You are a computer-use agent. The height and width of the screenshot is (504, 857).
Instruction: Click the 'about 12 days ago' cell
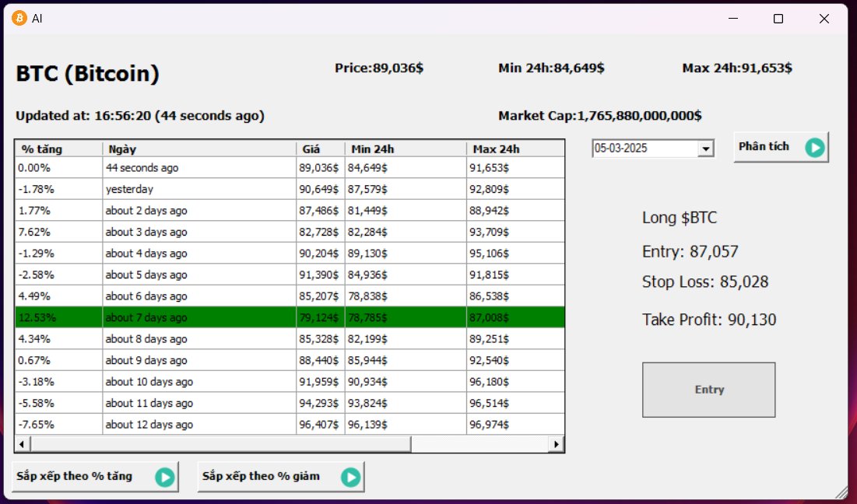pyautogui.click(x=199, y=424)
